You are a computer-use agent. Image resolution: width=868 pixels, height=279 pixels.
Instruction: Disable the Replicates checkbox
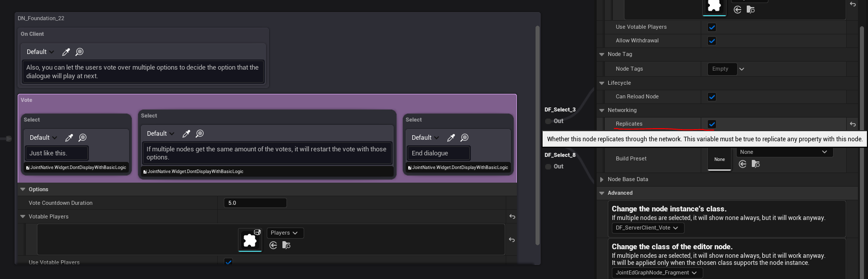[x=712, y=124]
